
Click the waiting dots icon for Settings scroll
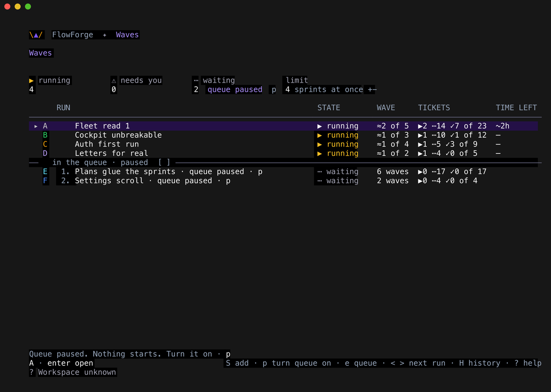[x=320, y=181]
